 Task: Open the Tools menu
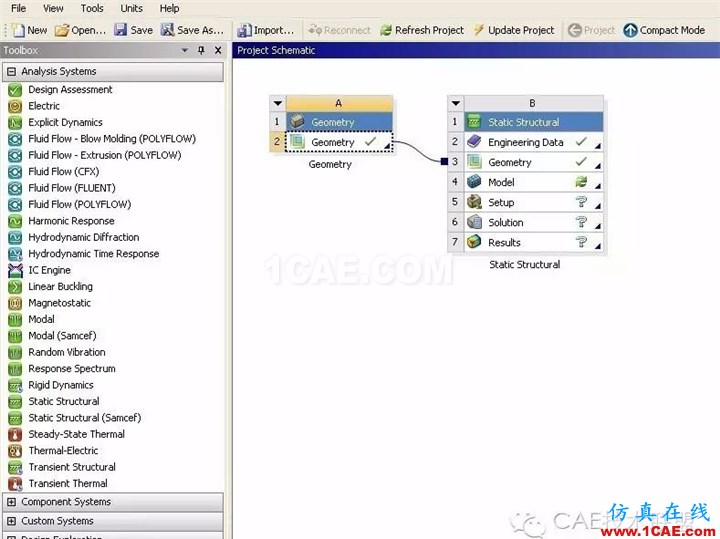tap(92, 8)
